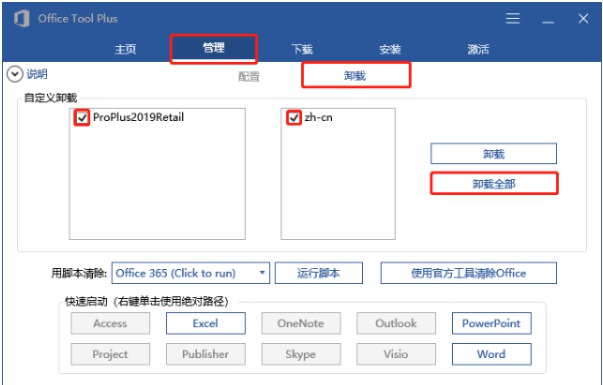Select the zh-cn list entry text
Image resolution: width=603 pixels, height=385 pixels.
click(x=318, y=117)
